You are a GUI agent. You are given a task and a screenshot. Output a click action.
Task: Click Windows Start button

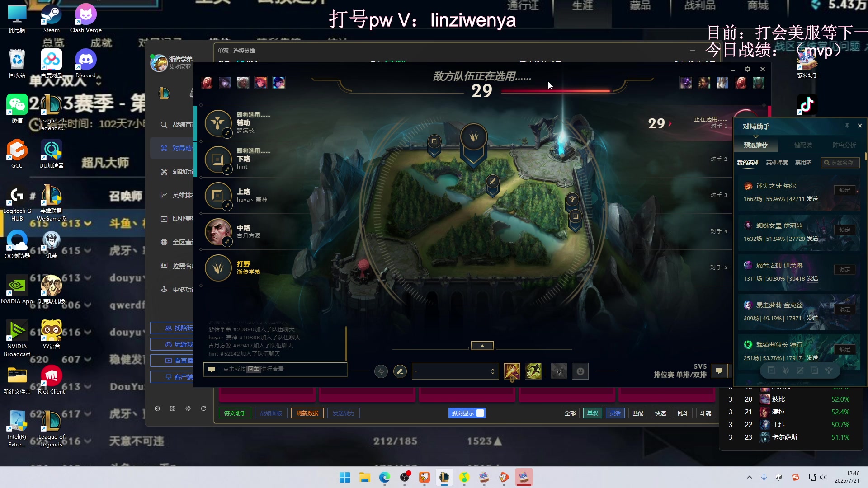pyautogui.click(x=344, y=477)
